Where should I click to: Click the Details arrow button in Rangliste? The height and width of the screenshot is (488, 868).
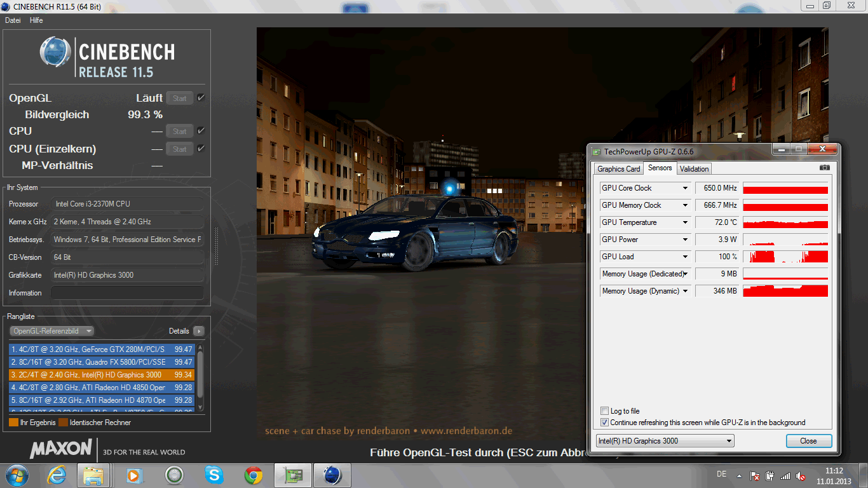click(x=199, y=331)
